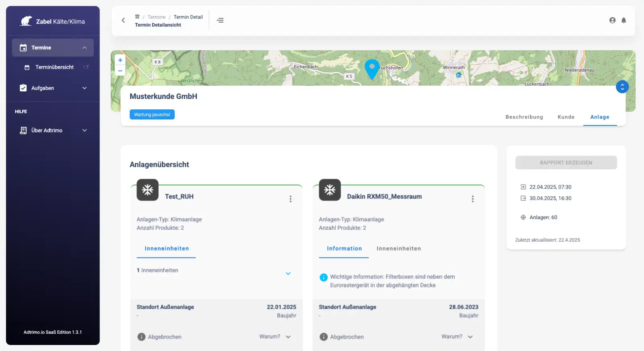The height and width of the screenshot is (351, 644).
Task: Click the Test_RUH card title
Action: coord(179,197)
